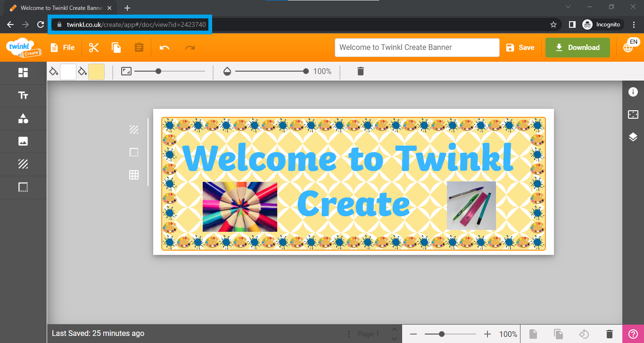
Task: Click the rotate page icon in bottom bar
Action: pos(584,334)
